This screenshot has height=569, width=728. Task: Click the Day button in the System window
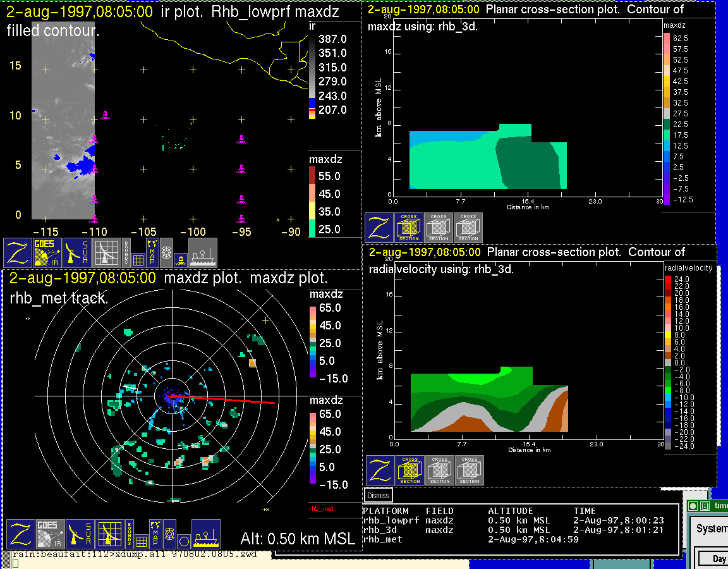pyautogui.click(x=719, y=558)
